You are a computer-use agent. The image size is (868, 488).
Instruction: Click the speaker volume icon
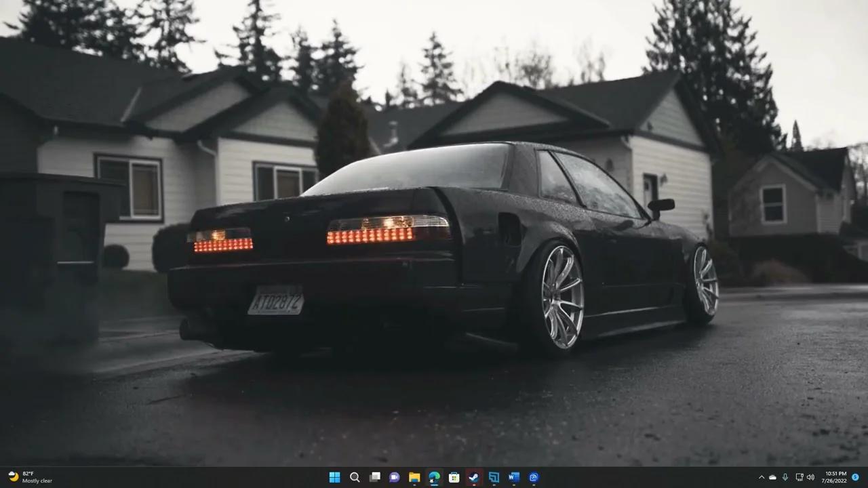[x=810, y=477]
